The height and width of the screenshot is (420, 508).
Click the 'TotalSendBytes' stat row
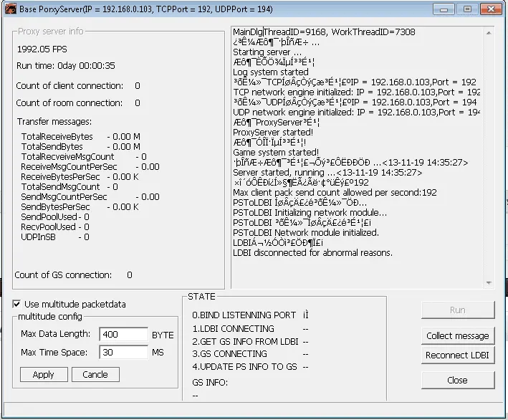[x=81, y=147]
